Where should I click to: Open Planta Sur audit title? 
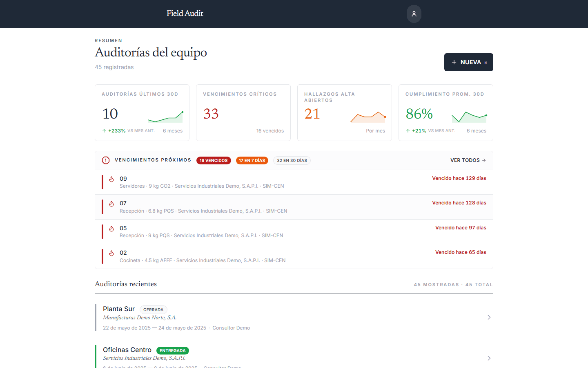pos(119,309)
